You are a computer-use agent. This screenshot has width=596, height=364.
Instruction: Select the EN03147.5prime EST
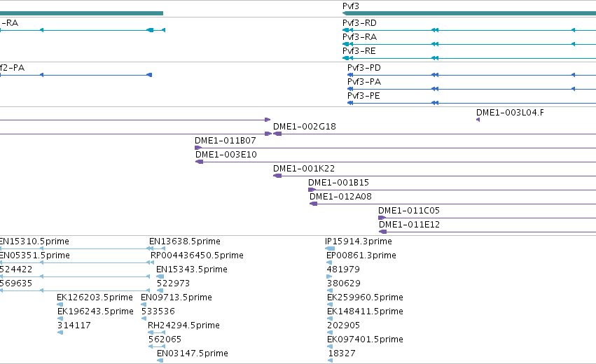193,353
